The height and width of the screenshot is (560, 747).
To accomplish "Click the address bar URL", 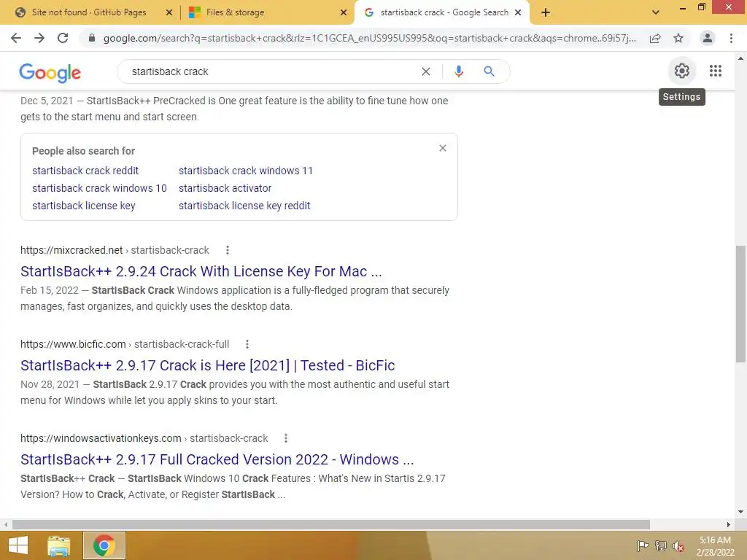I will click(x=369, y=38).
